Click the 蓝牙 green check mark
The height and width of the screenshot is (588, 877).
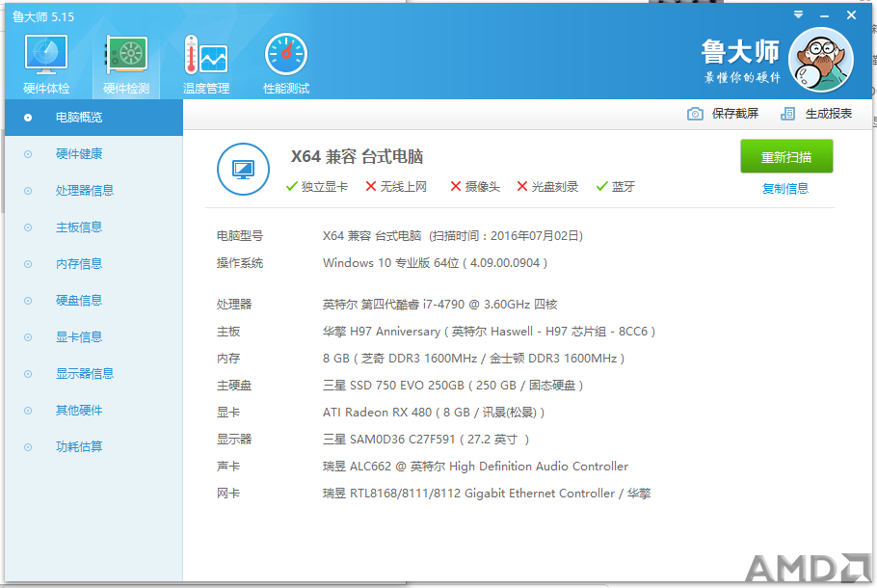[x=601, y=186]
